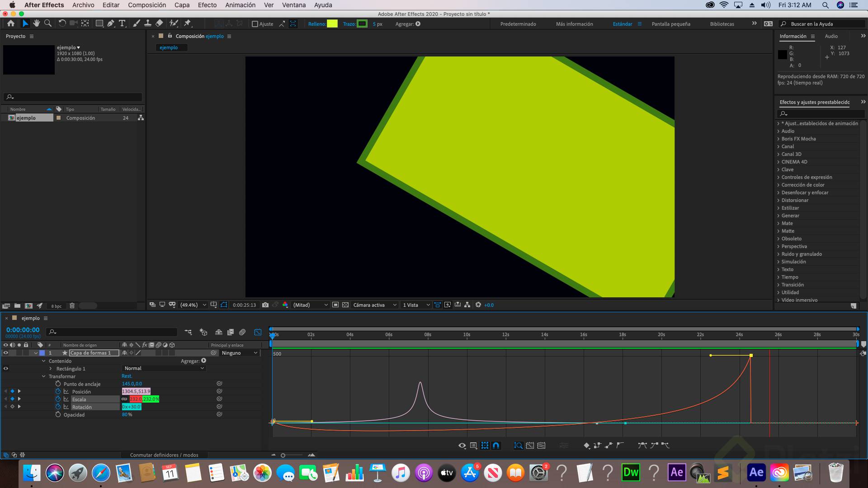Image resolution: width=868 pixels, height=488 pixels.
Task: Select the Clone Stamp tool
Action: 148,23
